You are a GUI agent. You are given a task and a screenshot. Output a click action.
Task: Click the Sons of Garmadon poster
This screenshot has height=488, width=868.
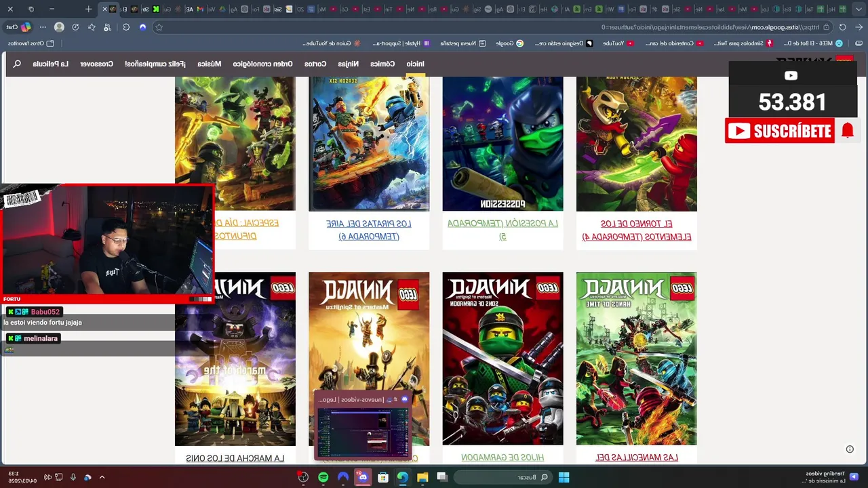pyautogui.click(x=502, y=359)
